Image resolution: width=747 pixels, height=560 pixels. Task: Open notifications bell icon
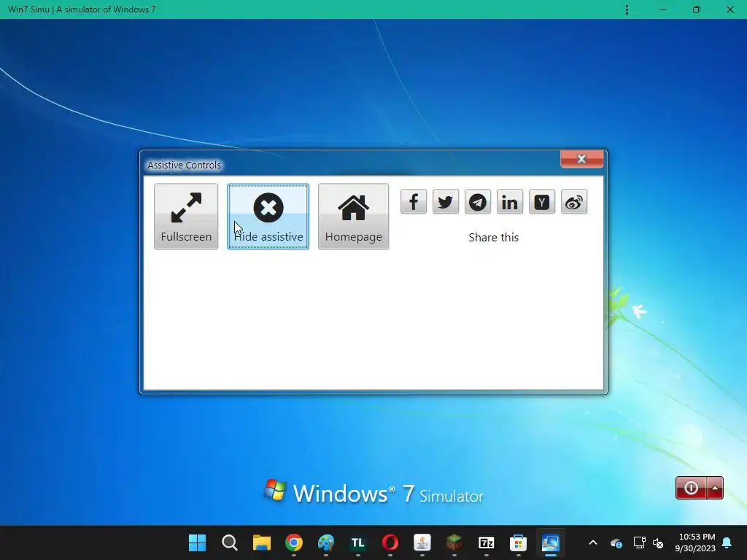pos(727,542)
